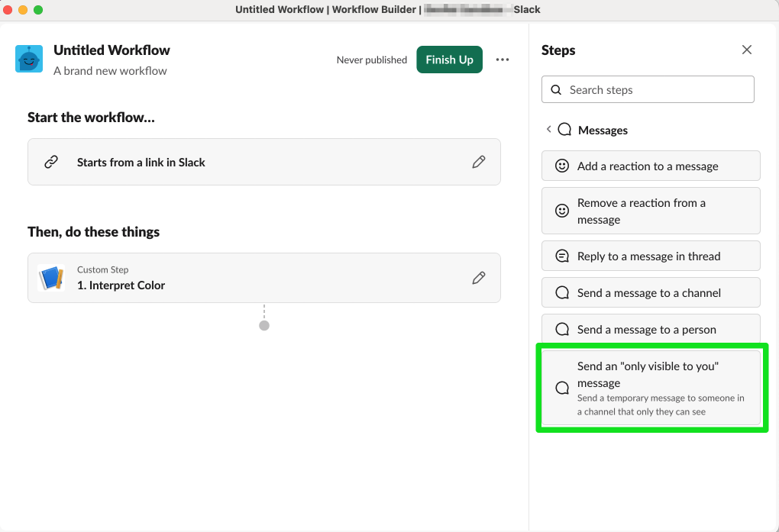The image size is (779, 532).
Task: Edit the Interpret Color step via pencil icon
Action: [479, 278]
